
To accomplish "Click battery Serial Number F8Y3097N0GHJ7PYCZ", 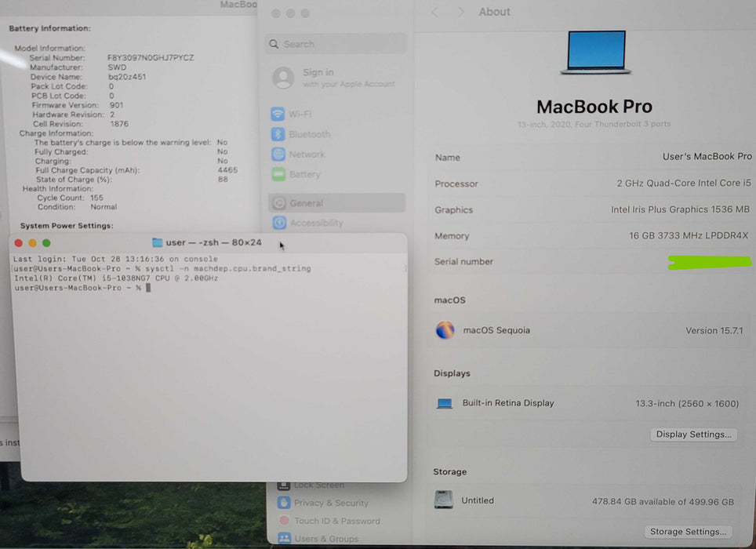I will 151,58.
